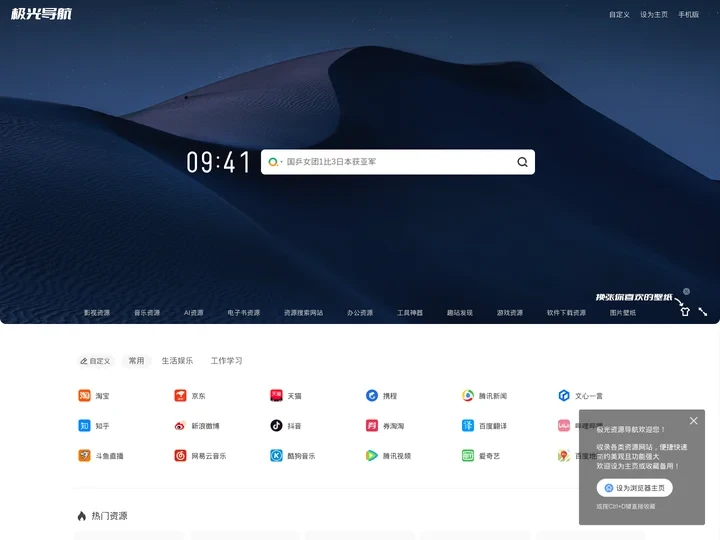
Task: Open the Sina Weibo (新浪微博) icon
Action: 180,426
